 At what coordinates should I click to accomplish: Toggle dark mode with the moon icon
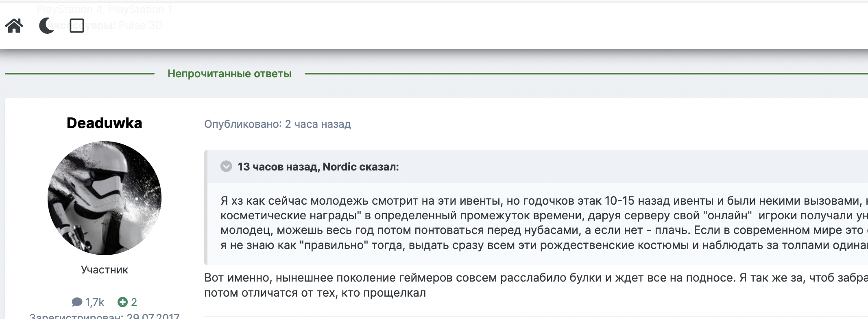point(46,26)
